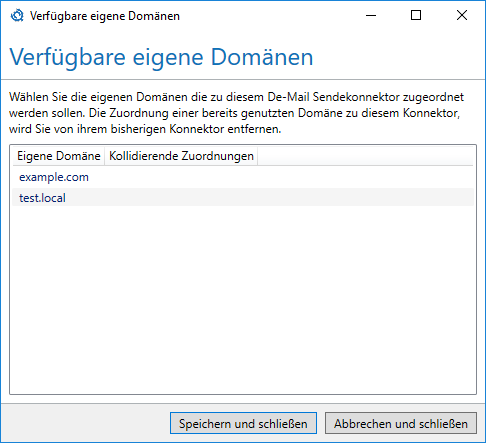Click the column divider right of Kollidierende Zuordnungen
Screen dimensions: 486x443
[x=258, y=156]
